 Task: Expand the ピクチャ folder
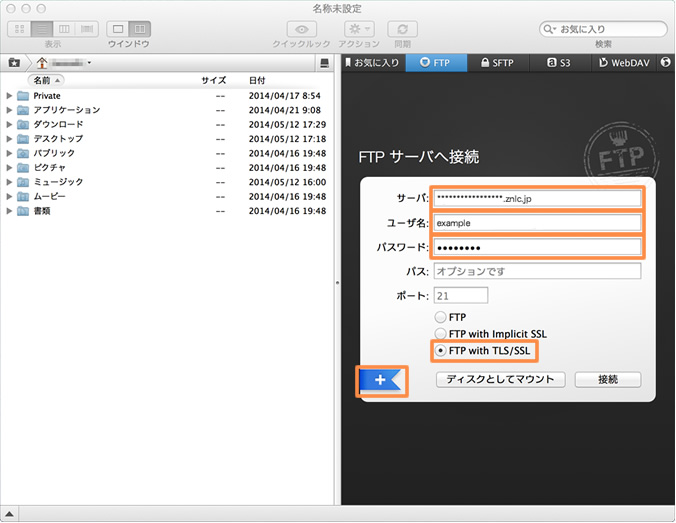click(9, 168)
